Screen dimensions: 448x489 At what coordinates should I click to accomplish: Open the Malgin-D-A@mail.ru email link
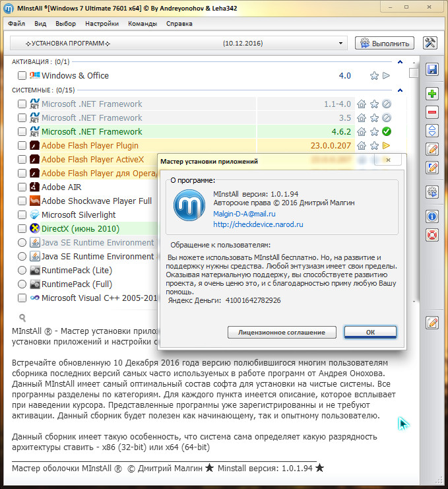[x=244, y=214]
